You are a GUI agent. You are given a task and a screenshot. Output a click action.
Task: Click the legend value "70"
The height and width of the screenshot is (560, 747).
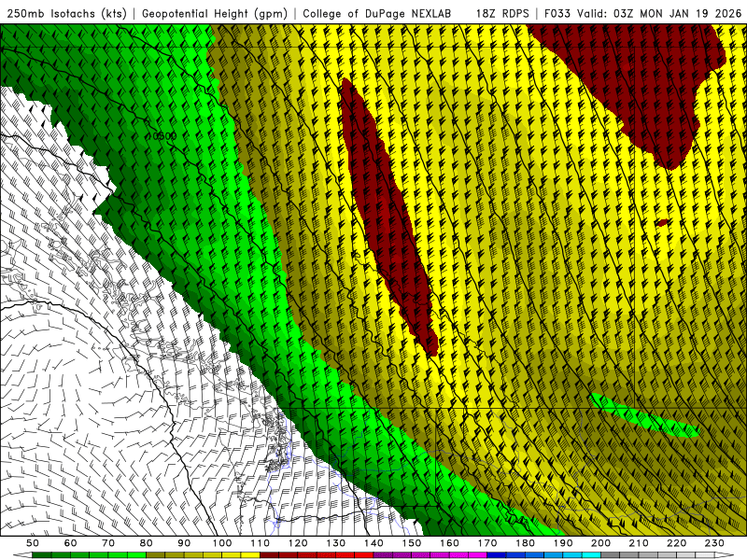[x=108, y=543]
